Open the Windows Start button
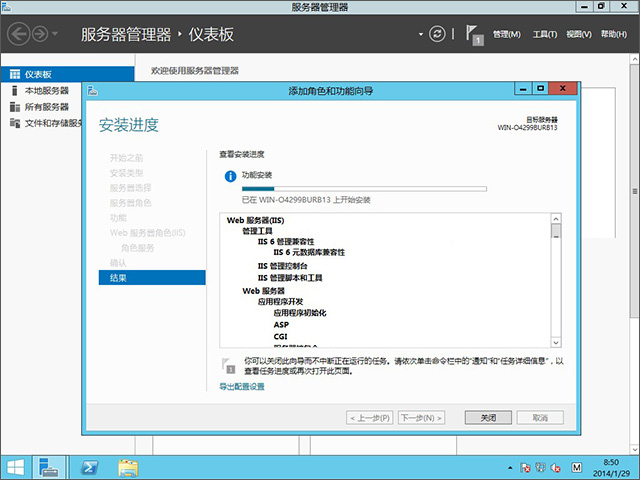The image size is (640, 480). (x=16, y=467)
